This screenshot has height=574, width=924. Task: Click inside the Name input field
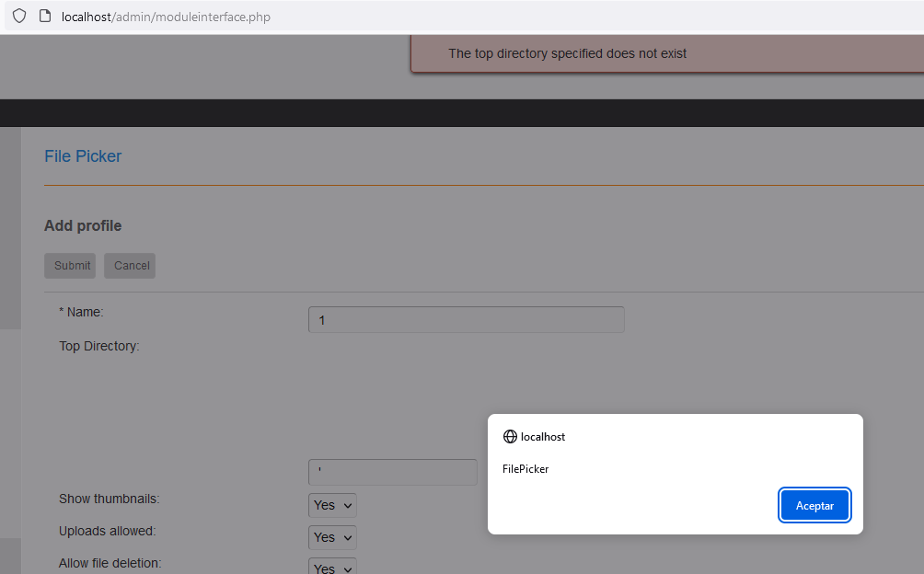[x=465, y=319]
